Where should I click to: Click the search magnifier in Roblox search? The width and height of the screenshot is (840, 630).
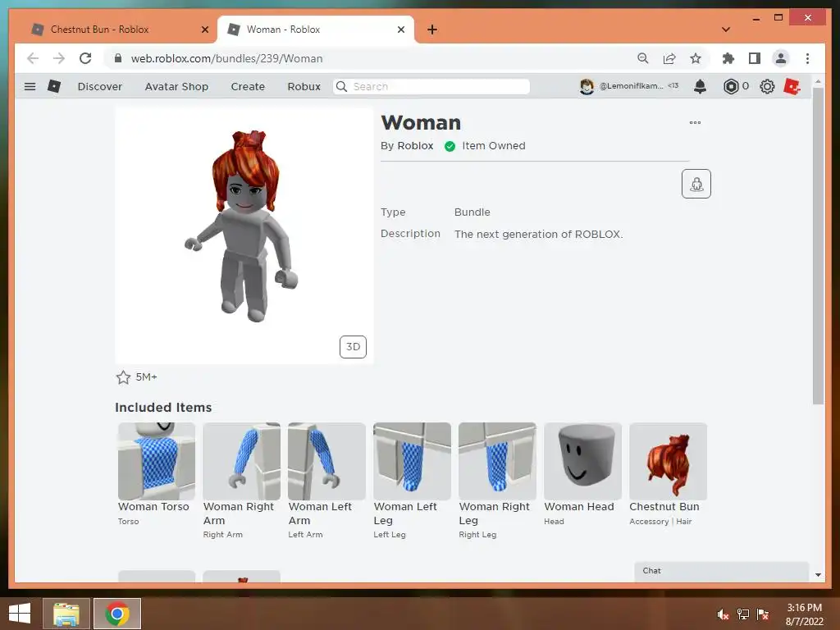[x=341, y=86]
